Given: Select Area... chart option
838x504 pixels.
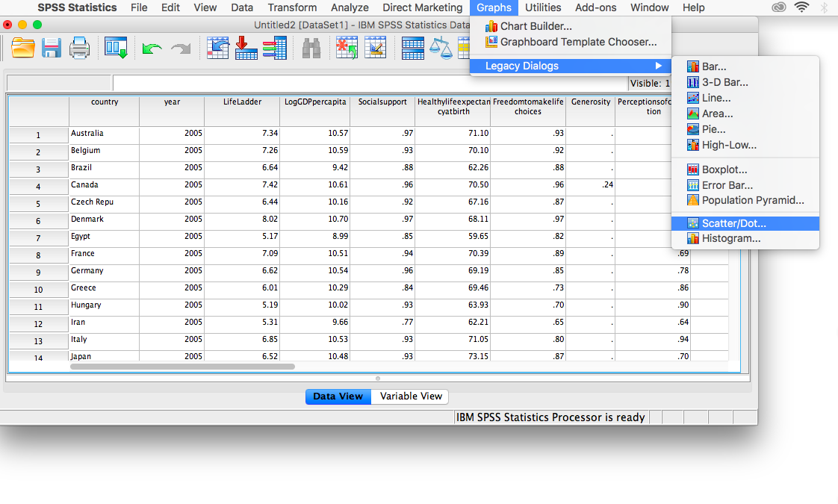Looking at the screenshot, I should (745, 113).
